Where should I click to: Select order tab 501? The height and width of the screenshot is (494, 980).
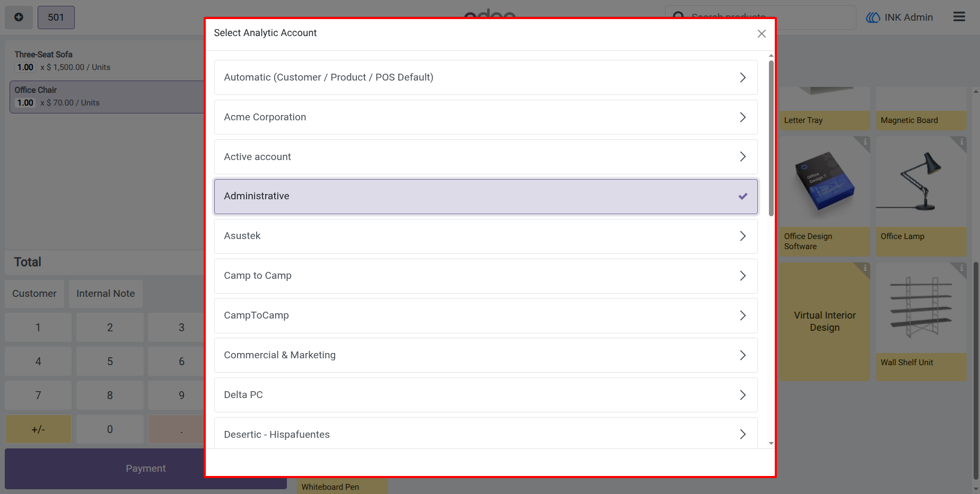click(x=56, y=17)
